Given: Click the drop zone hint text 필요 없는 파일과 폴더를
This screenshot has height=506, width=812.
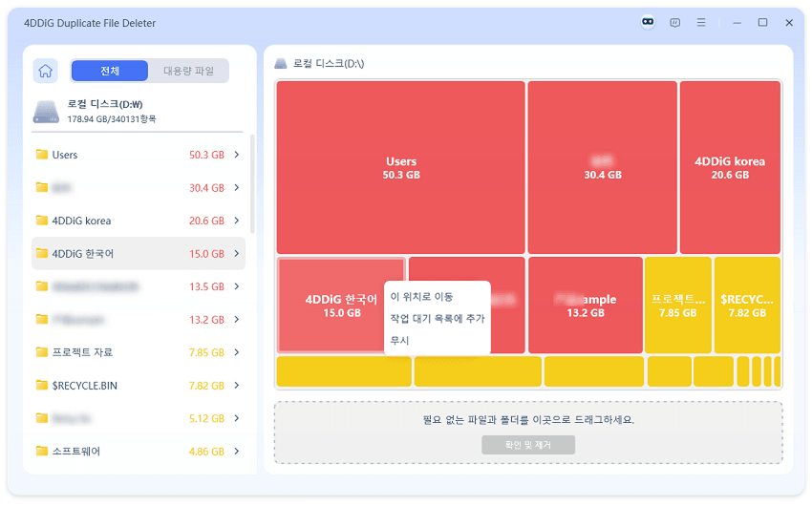Looking at the screenshot, I should tap(528, 419).
